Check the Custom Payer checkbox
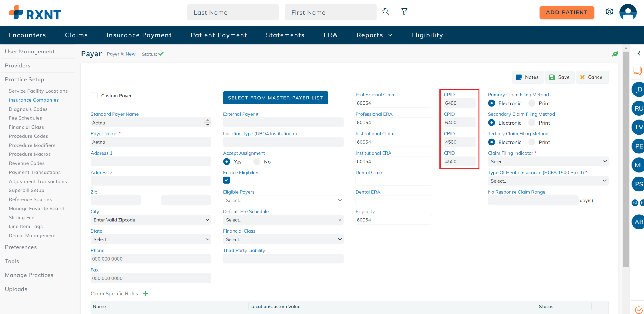Screen dimensions: 644x314 [x=94, y=95]
